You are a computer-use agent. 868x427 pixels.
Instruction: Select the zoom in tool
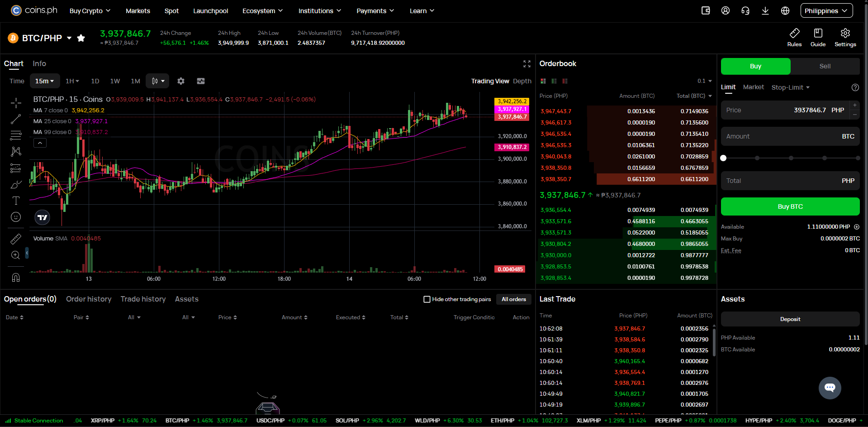click(x=16, y=255)
